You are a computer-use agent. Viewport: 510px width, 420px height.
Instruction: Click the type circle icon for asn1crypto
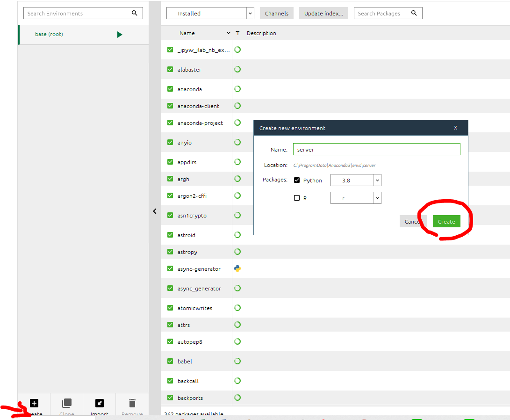pos(237,215)
